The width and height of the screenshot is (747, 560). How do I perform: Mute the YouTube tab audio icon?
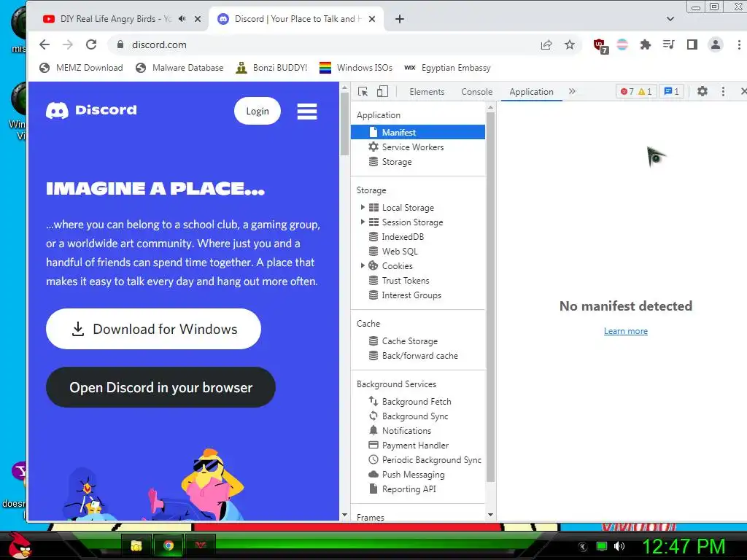click(182, 19)
